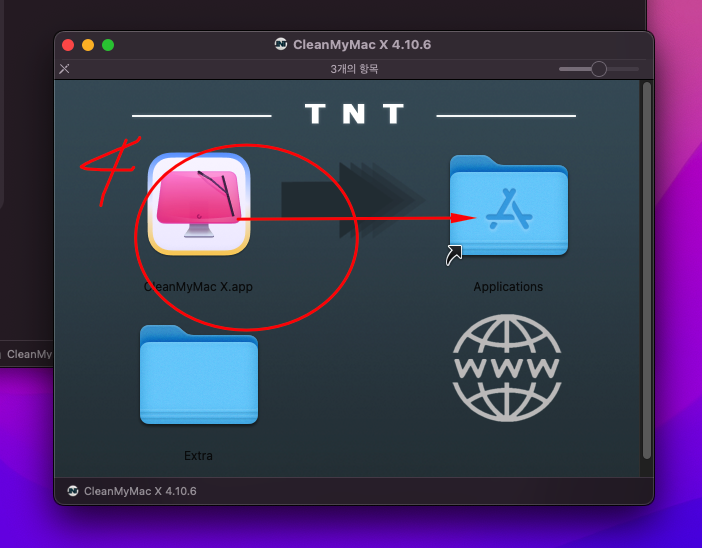Click the 'Extra' folder label

(198, 456)
